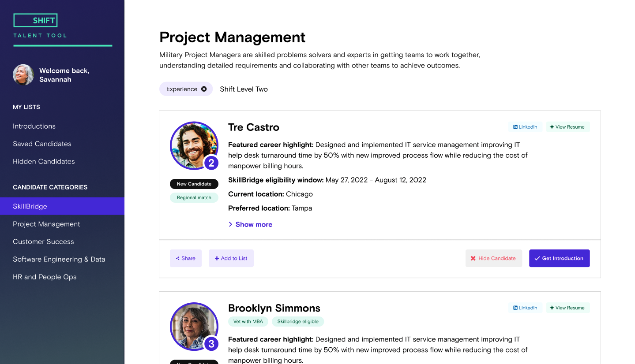Image resolution: width=635 pixels, height=364 pixels.
Task: Go to Saved Candidates
Action: coord(42,144)
